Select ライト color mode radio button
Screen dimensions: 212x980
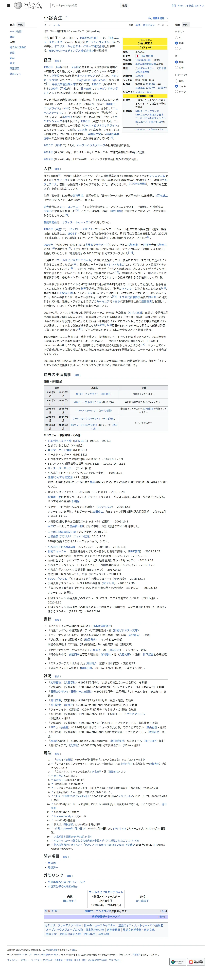[x=177, y=86]
